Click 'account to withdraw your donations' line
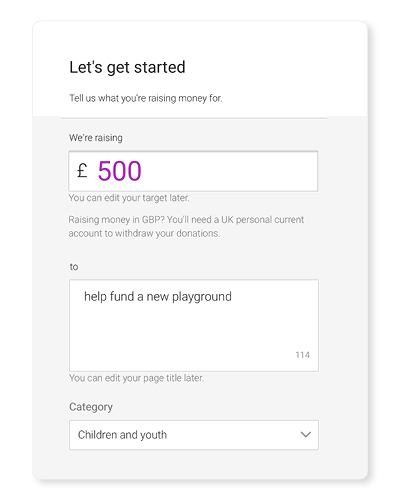 (x=144, y=233)
